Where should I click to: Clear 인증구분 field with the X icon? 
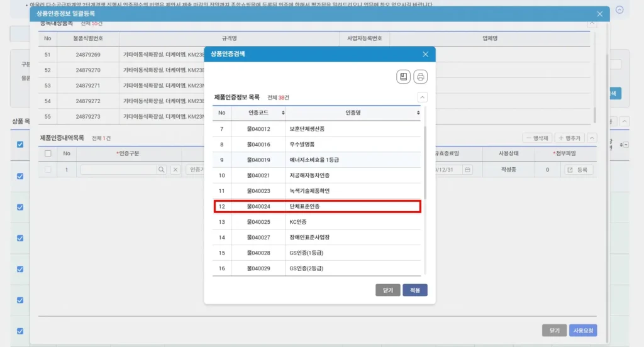(175, 170)
